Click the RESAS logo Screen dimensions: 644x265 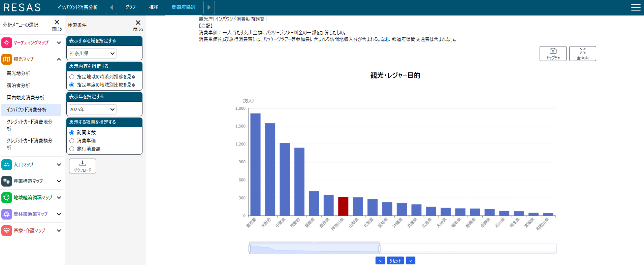[22, 7]
